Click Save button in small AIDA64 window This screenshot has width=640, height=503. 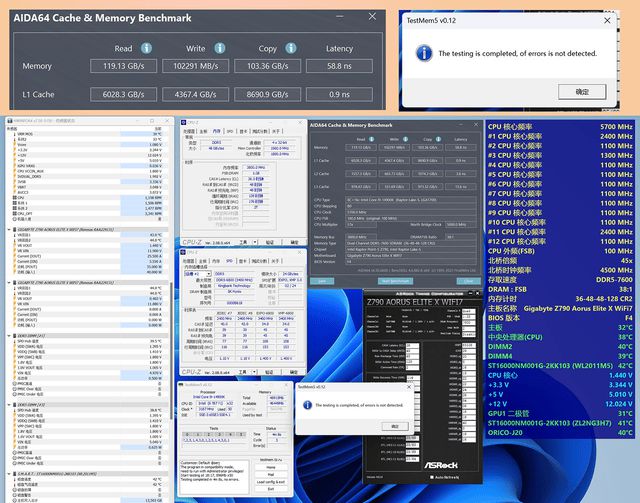322,281
